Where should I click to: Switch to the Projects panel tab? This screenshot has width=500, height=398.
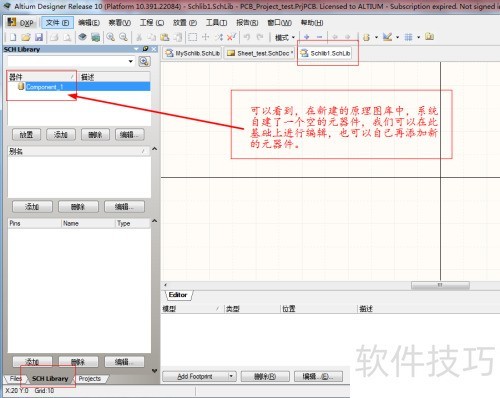click(90, 379)
